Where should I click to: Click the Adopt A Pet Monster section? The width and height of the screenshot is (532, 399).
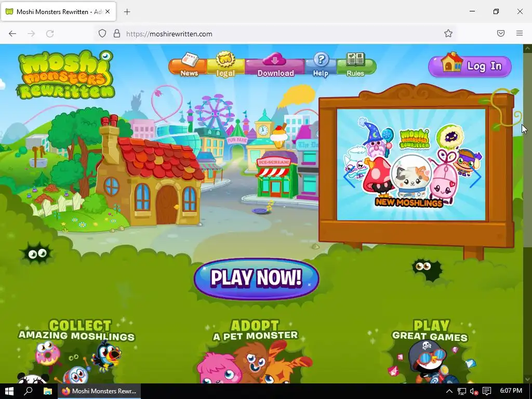coord(255,350)
